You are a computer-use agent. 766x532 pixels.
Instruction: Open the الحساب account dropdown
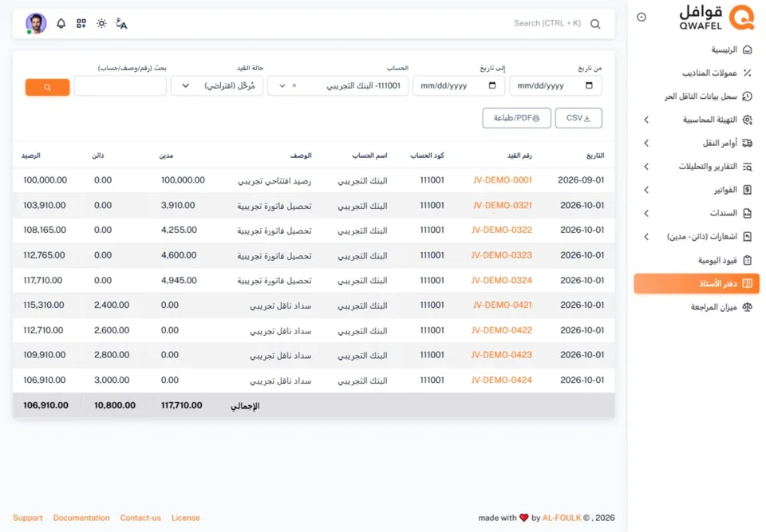(338, 85)
